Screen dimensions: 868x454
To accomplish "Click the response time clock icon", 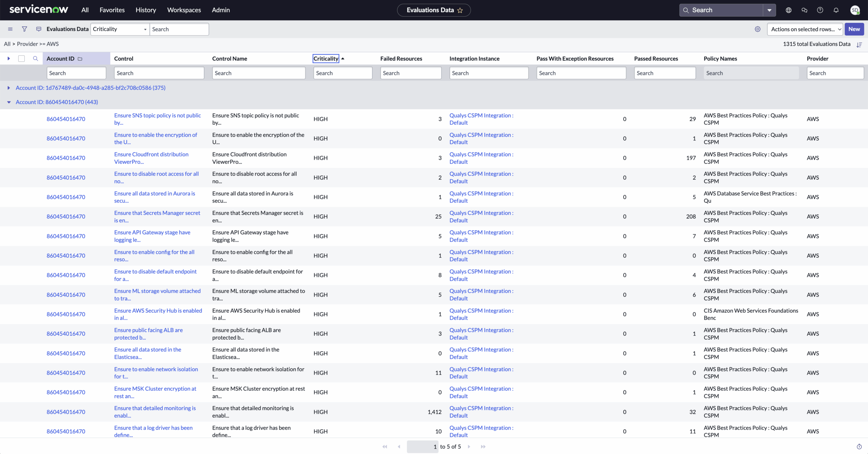I will [859, 447].
